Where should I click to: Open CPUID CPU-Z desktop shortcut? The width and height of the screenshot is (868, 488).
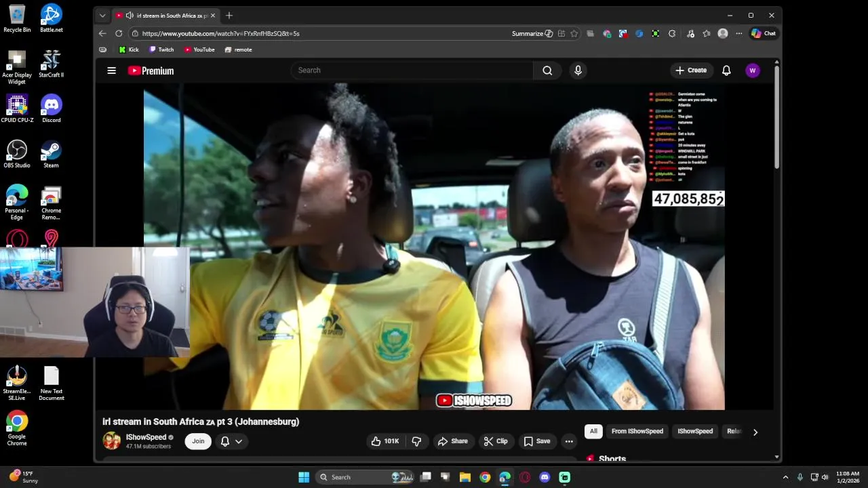click(17, 108)
